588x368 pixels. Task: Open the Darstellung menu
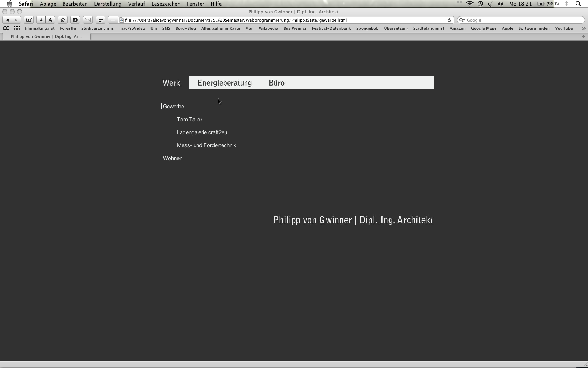pos(107,4)
